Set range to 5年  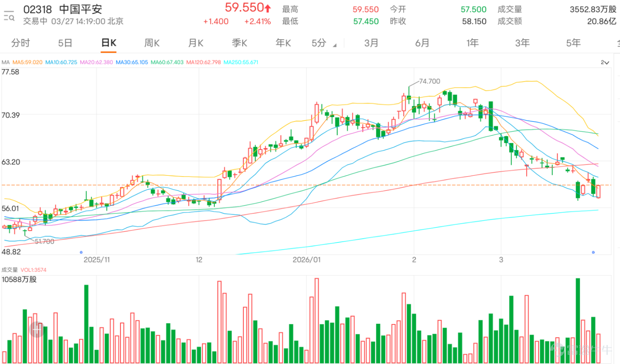point(573,43)
